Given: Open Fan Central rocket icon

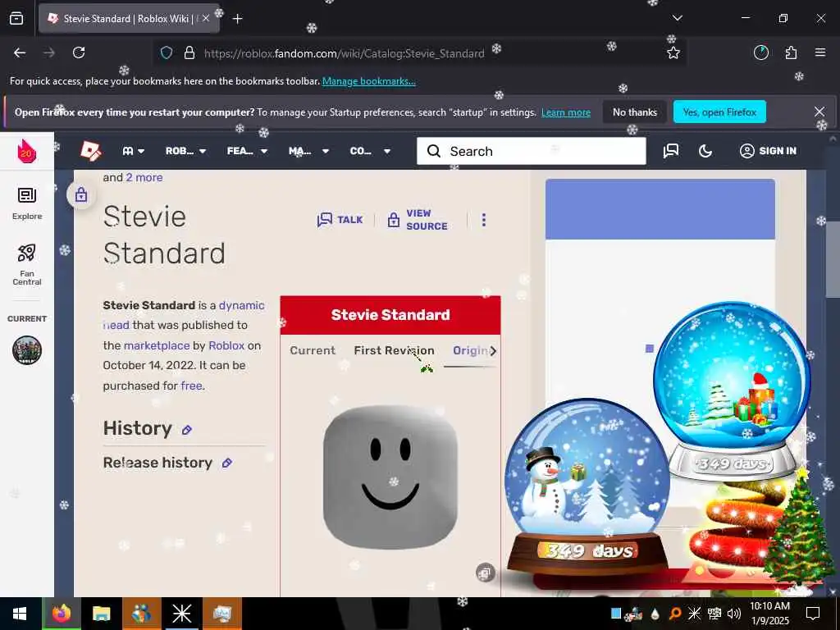Looking at the screenshot, I should pos(27,264).
